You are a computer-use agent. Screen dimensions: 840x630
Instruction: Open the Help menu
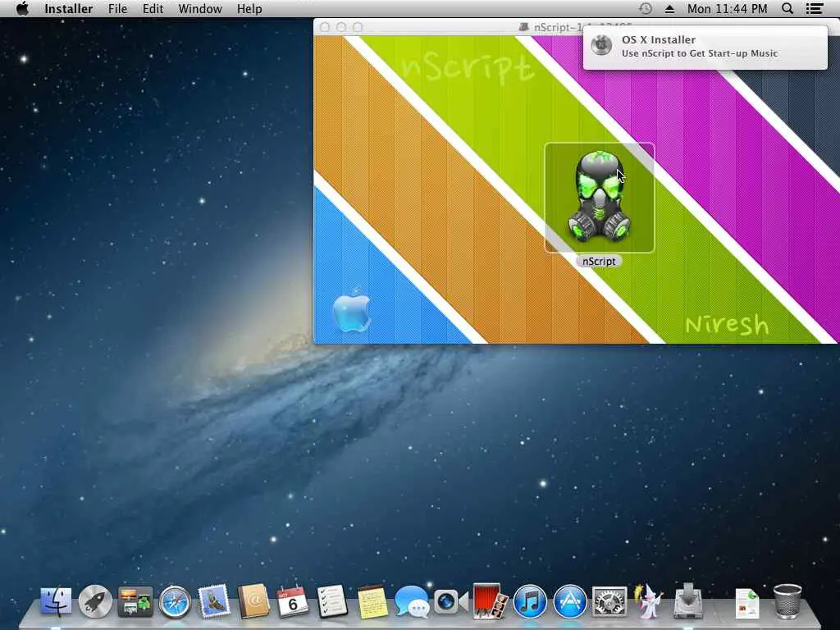point(249,8)
